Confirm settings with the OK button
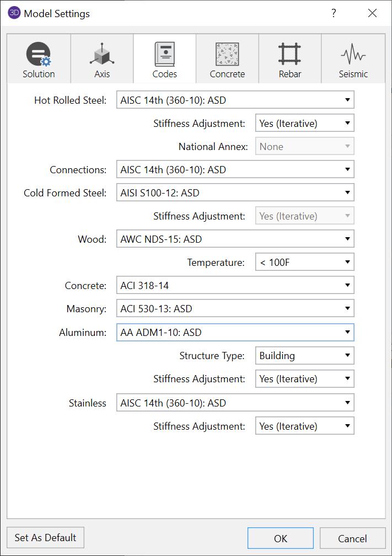 click(280, 538)
